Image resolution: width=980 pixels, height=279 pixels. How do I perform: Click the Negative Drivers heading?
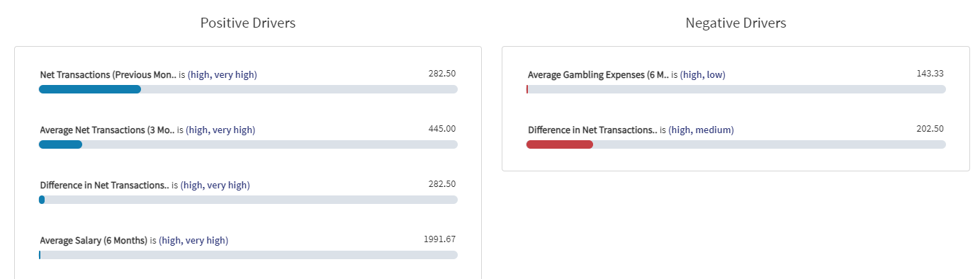(736, 23)
